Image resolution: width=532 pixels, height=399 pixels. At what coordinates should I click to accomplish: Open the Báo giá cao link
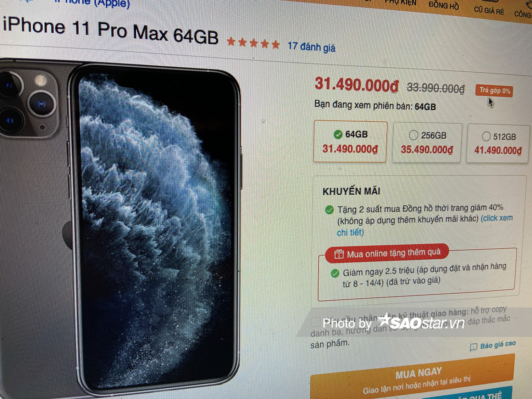pyautogui.click(x=498, y=345)
